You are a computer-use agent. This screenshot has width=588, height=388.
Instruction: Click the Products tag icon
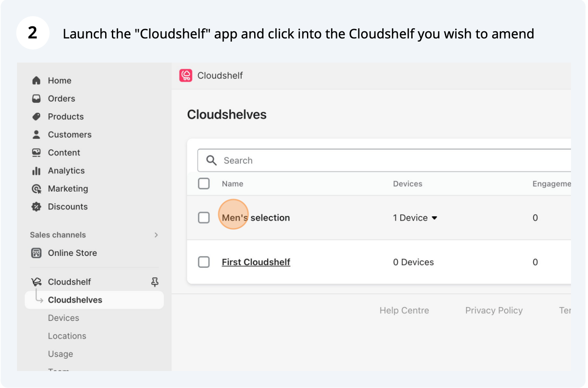click(x=36, y=116)
